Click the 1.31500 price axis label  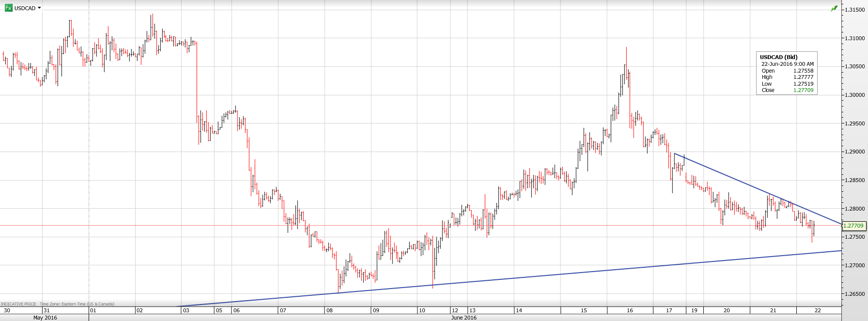pos(855,10)
